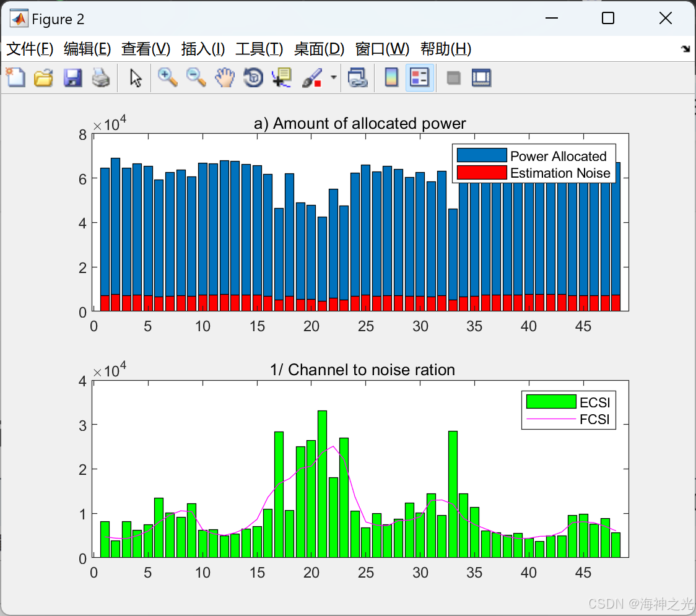Click the red Estimation Noise legend swatch

click(482, 173)
